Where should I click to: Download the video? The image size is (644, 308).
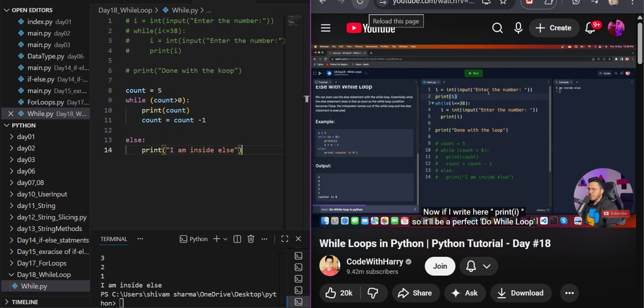[520, 293]
